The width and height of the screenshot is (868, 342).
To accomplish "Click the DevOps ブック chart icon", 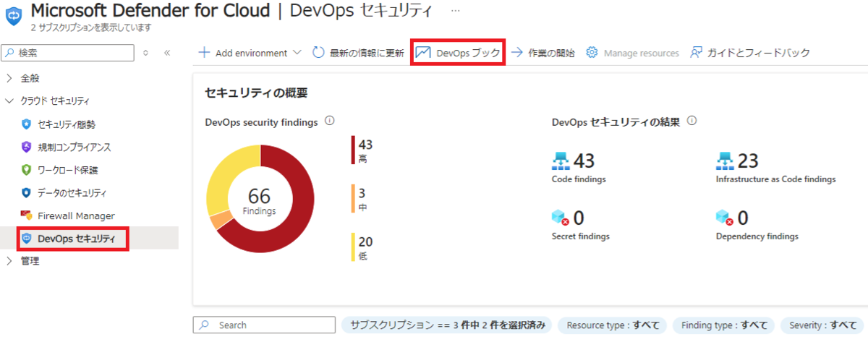I will tap(423, 53).
